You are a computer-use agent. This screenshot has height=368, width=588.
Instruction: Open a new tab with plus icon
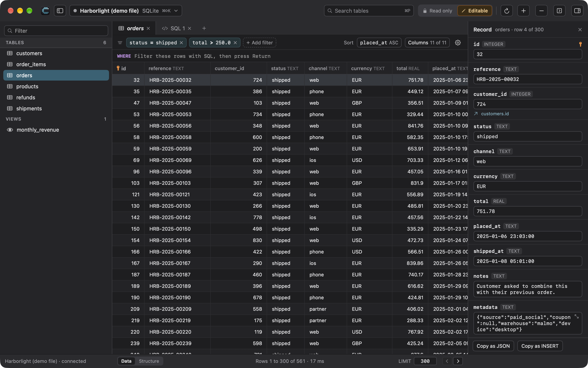coord(204,28)
